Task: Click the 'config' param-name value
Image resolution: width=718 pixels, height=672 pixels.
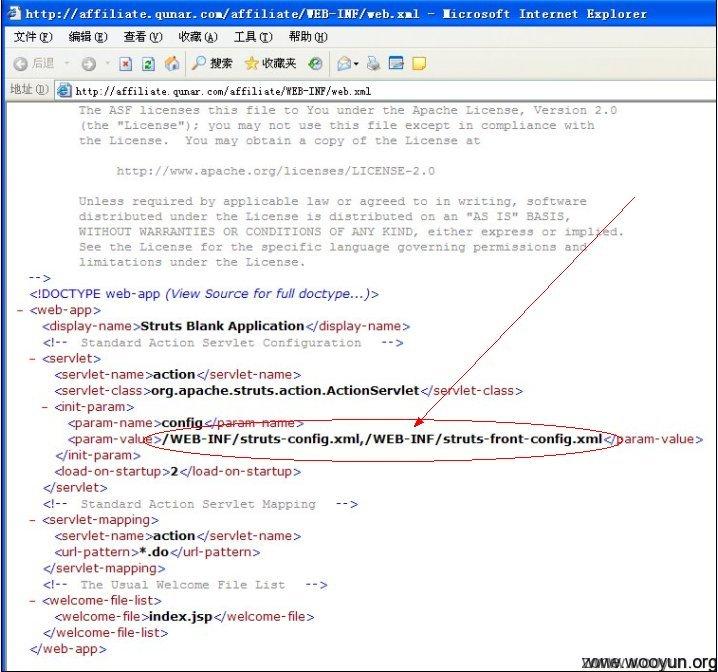Action: [182, 423]
